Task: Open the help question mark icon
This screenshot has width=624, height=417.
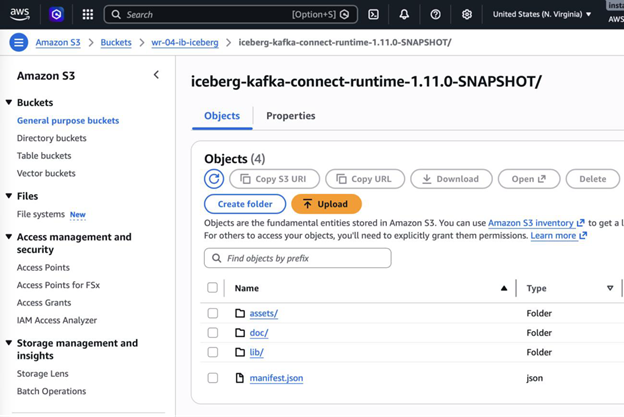Action: click(435, 15)
